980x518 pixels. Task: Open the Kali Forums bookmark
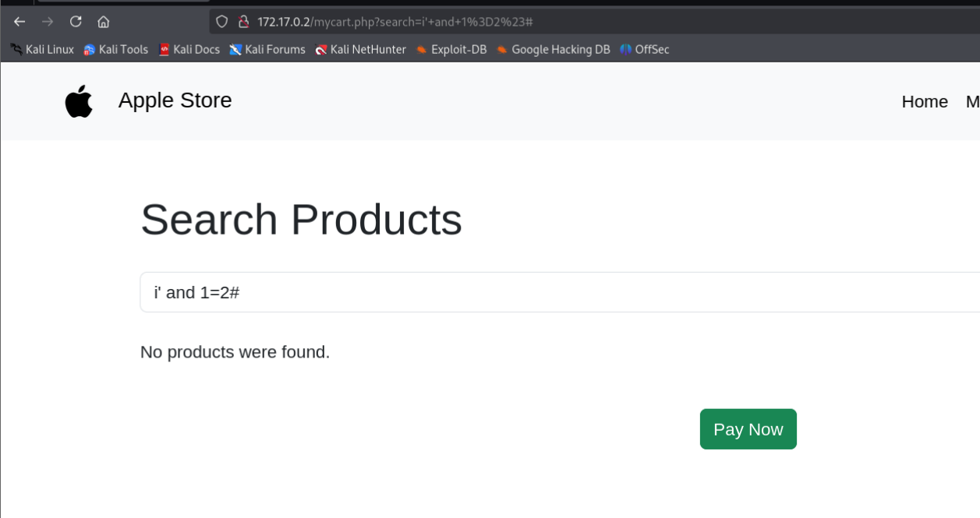[x=267, y=49]
